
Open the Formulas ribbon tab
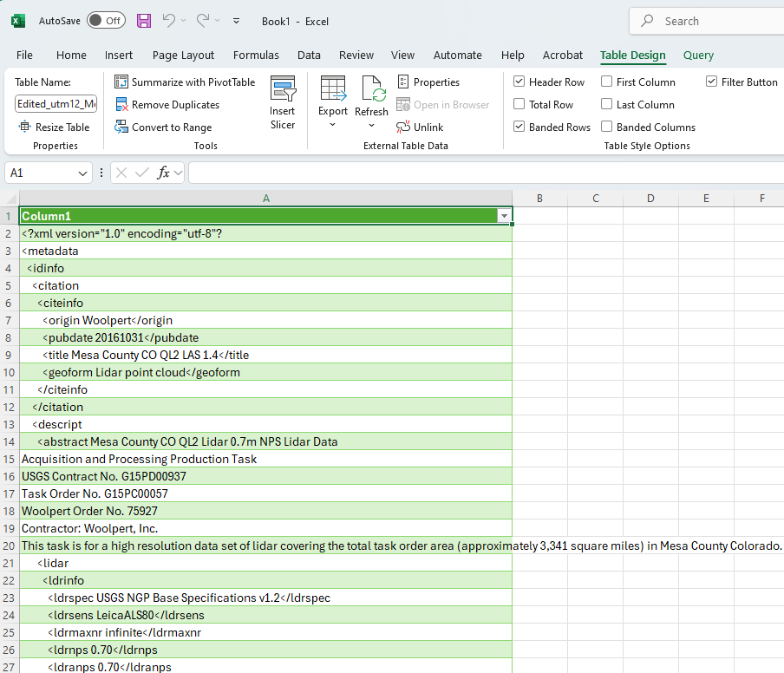[x=256, y=55]
